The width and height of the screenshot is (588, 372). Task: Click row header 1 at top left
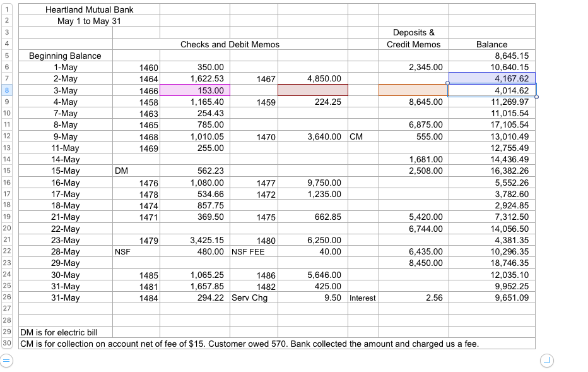click(6, 9)
